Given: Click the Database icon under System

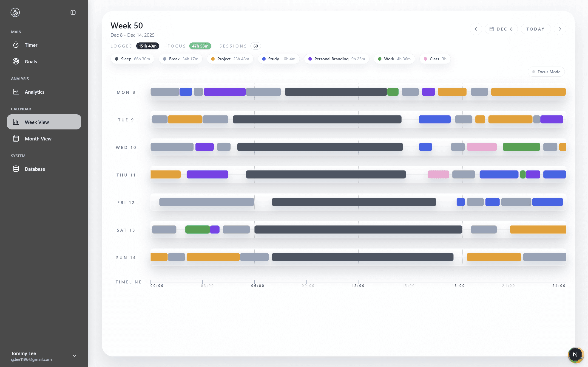Looking at the screenshot, I should tap(16, 169).
